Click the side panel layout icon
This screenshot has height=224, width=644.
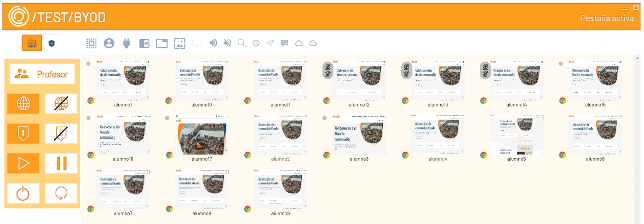tap(144, 43)
